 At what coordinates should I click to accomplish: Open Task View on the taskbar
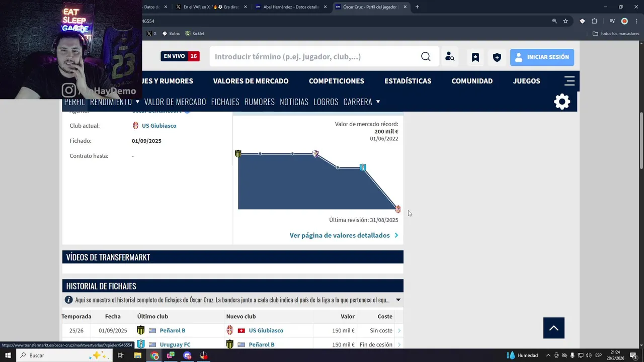point(121,355)
